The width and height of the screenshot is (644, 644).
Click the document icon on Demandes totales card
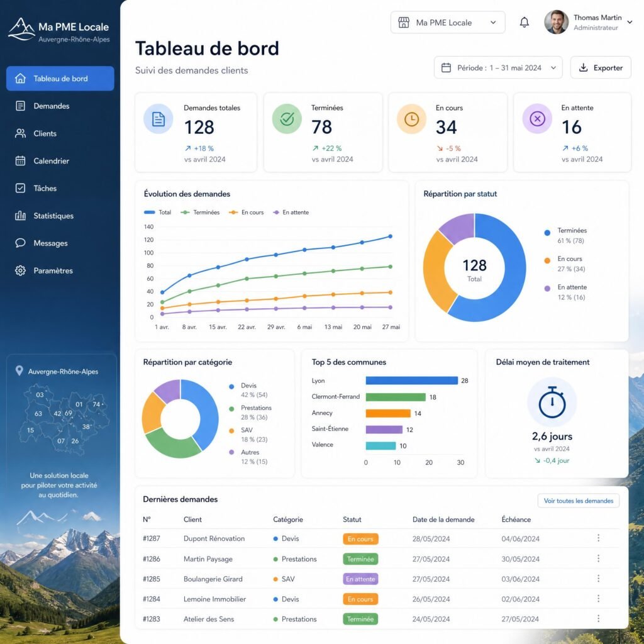point(158,119)
